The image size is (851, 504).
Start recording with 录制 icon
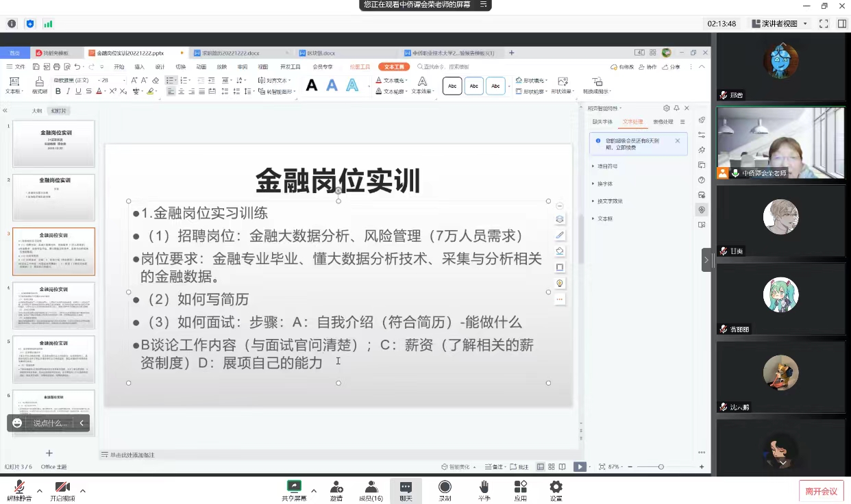coord(445,489)
